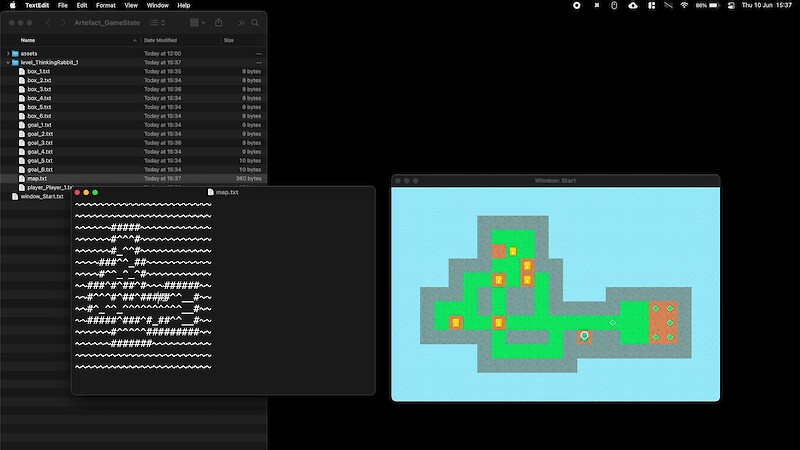The image size is (800, 450).
Task: Open the Window menu
Action: pyautogui.click(x=158, y=5)
